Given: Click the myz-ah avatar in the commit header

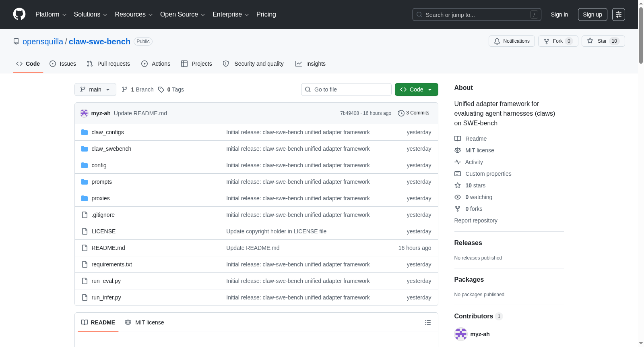Looking at the screenshot, I should click(x=84, y=113).
